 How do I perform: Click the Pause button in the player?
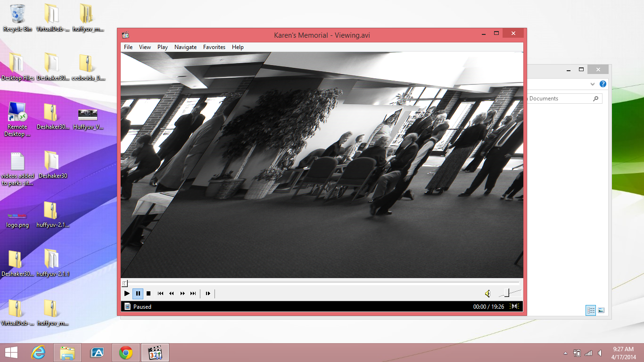click(x=138, y=293)
